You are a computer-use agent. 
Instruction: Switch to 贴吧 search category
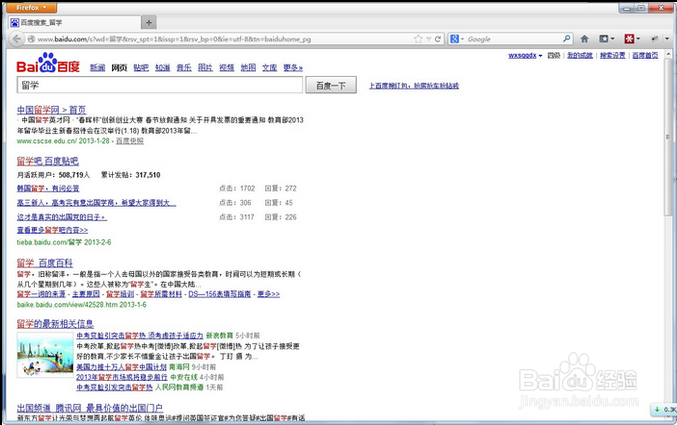pos(141,67)
